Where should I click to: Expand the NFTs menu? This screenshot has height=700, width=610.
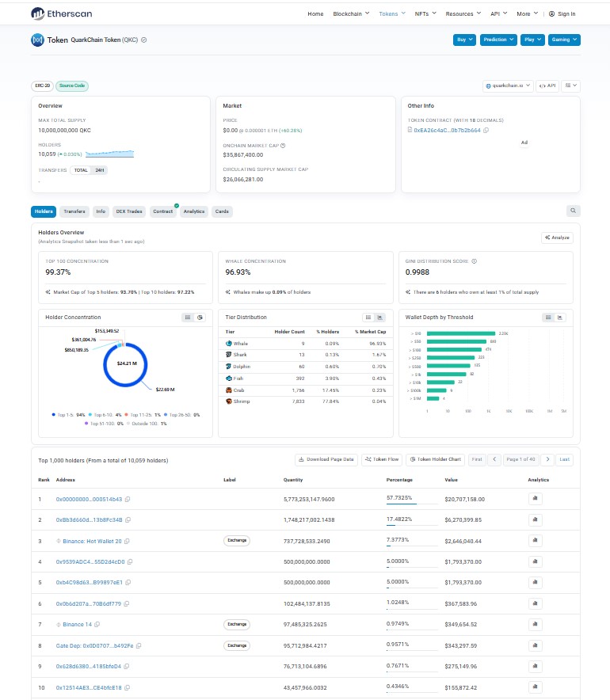[x=425, y=13]
